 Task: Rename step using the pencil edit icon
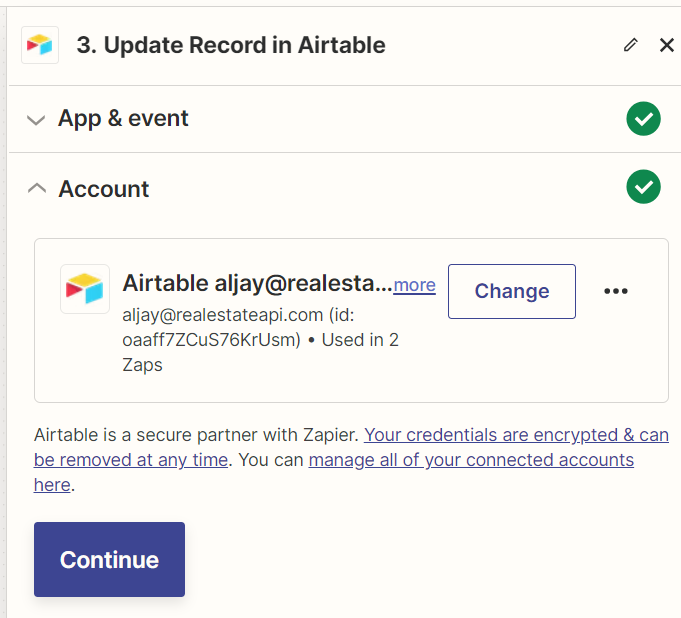[x=631, y=45]
